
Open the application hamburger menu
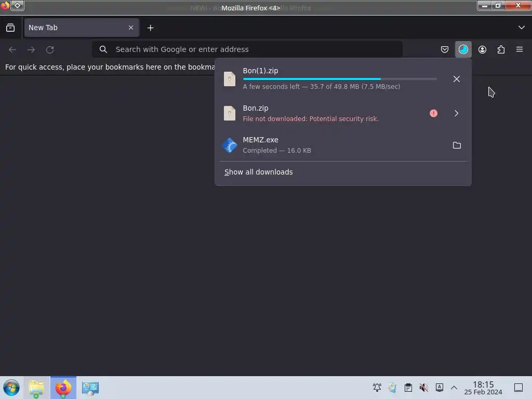(519, 49)
